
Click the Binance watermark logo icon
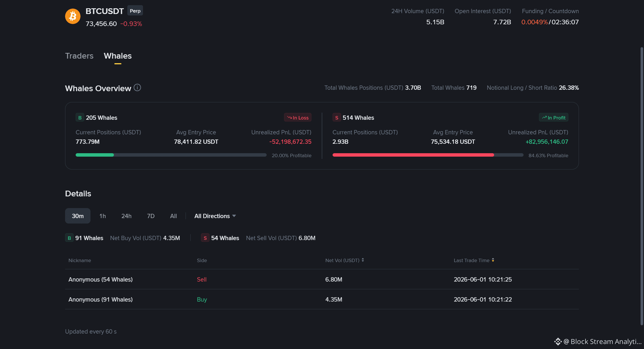[x=558, y=342]
